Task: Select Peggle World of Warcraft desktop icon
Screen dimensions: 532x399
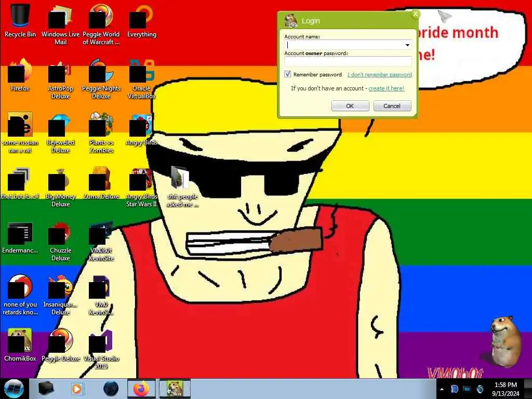Action: tap(101, 24)
